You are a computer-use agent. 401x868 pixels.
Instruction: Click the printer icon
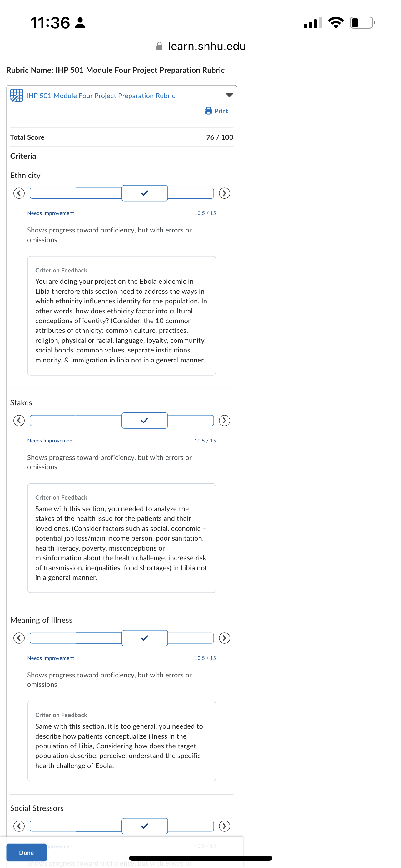click(208, 111)
